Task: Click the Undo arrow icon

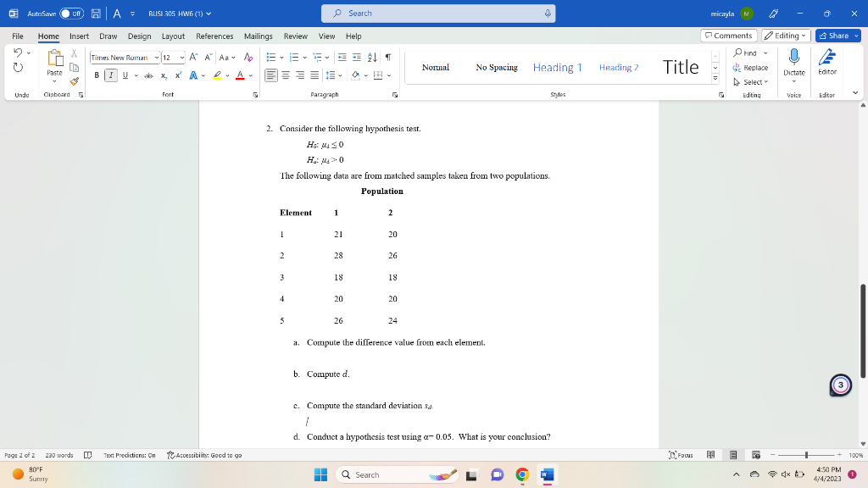Action: click(18, 53)
